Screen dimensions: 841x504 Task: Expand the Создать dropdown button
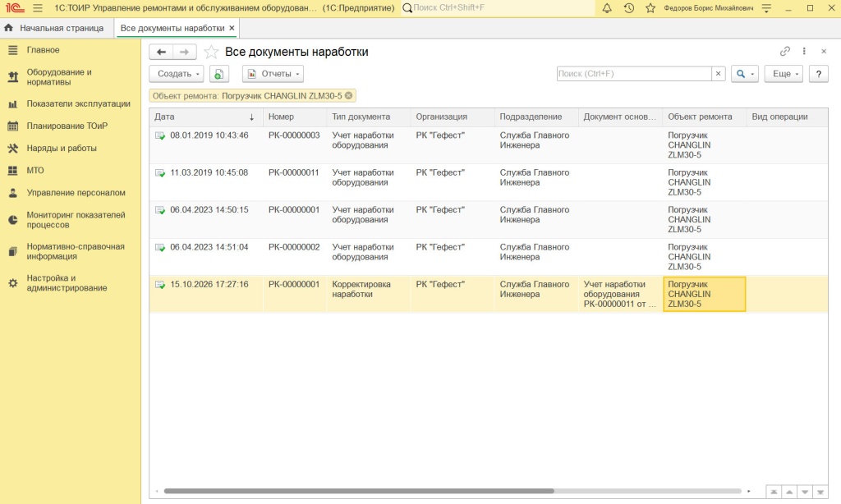177,74
